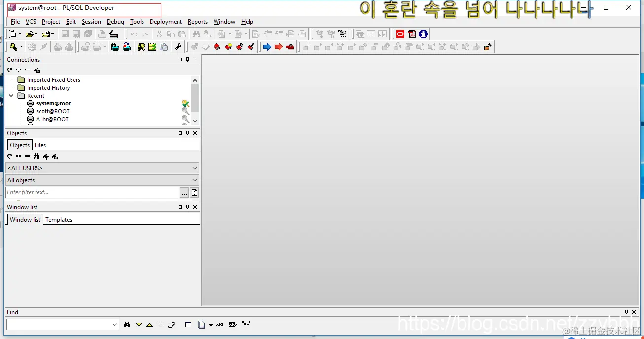Select Imported History folder
Viewport: 644px width, 339px height.
[48, 88]
